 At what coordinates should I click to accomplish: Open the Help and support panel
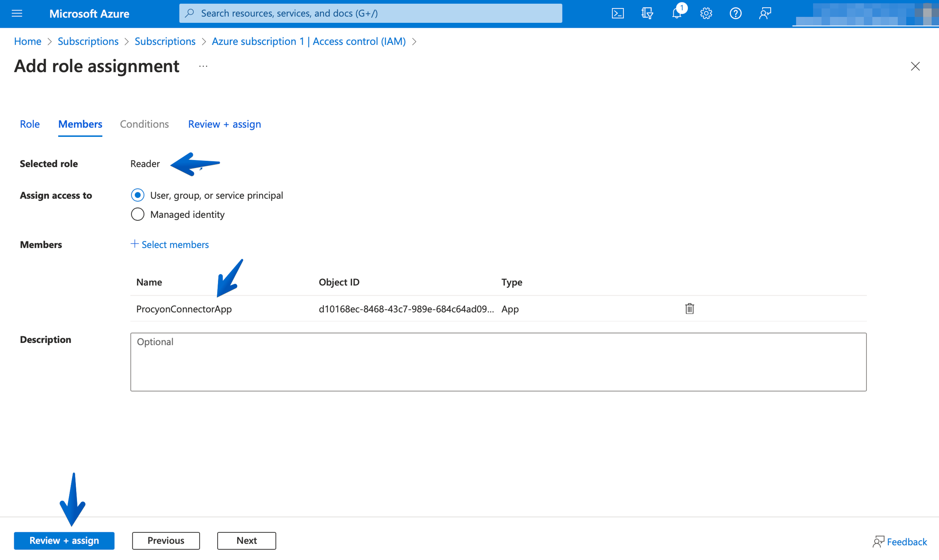[x=735, y=13]
